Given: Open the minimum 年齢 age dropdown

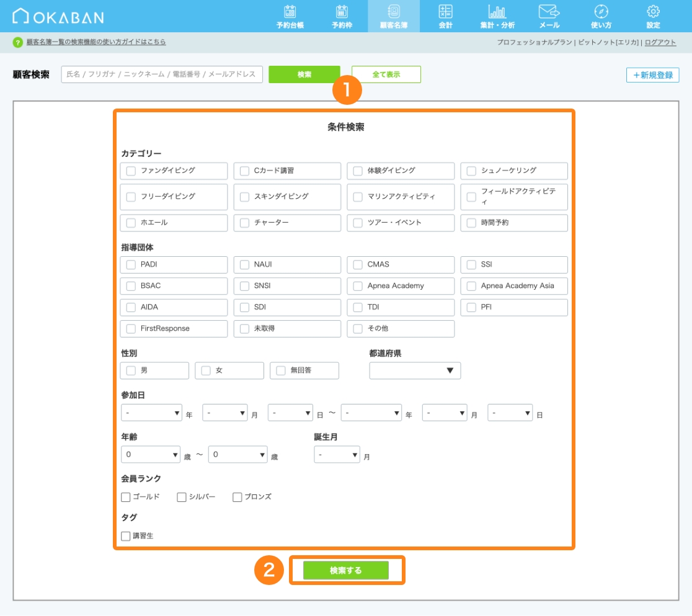Looking at the screenshot, I should 151,454.
